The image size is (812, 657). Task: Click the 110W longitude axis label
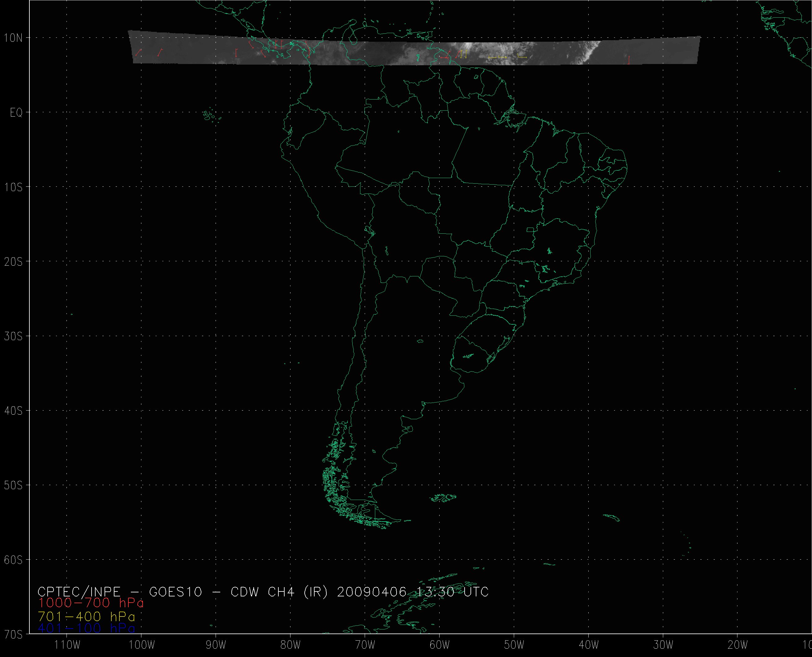[67, 645]
